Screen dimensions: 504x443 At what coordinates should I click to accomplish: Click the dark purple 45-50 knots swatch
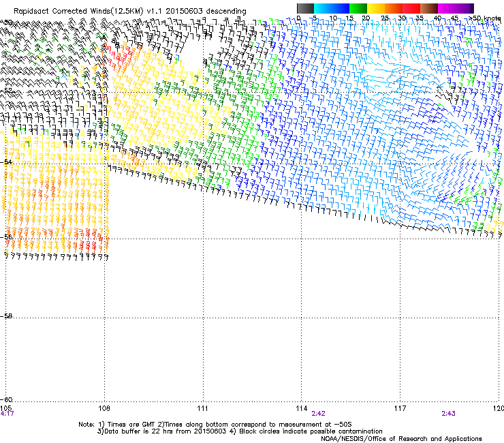[464, 8]
